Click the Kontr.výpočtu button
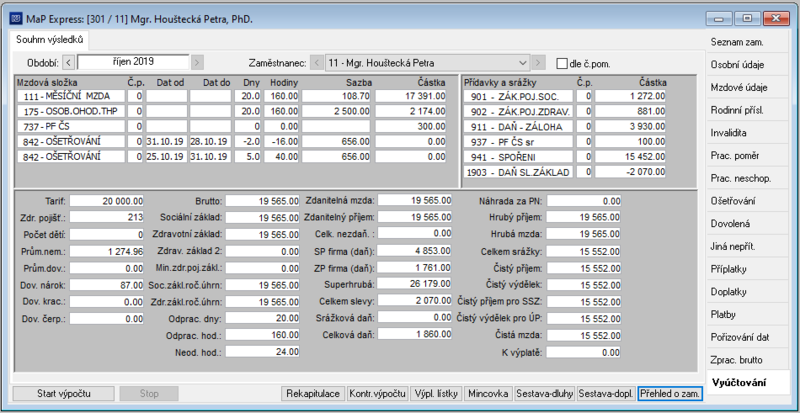 click(378, 394)
